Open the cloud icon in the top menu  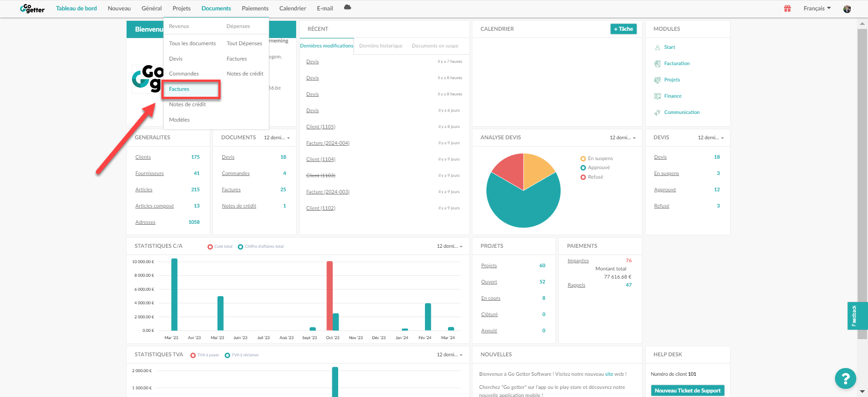(347, 7)
